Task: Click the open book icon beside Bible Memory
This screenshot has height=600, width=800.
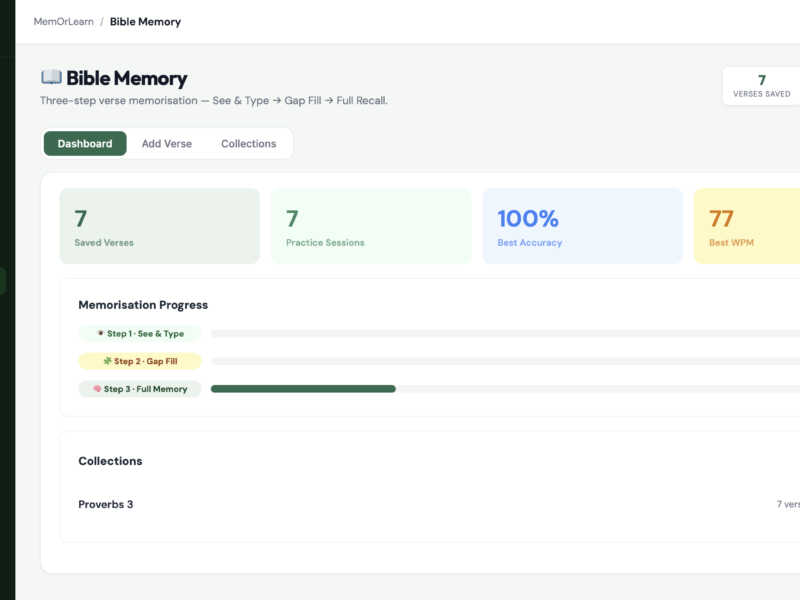Action: click(52, 78)
